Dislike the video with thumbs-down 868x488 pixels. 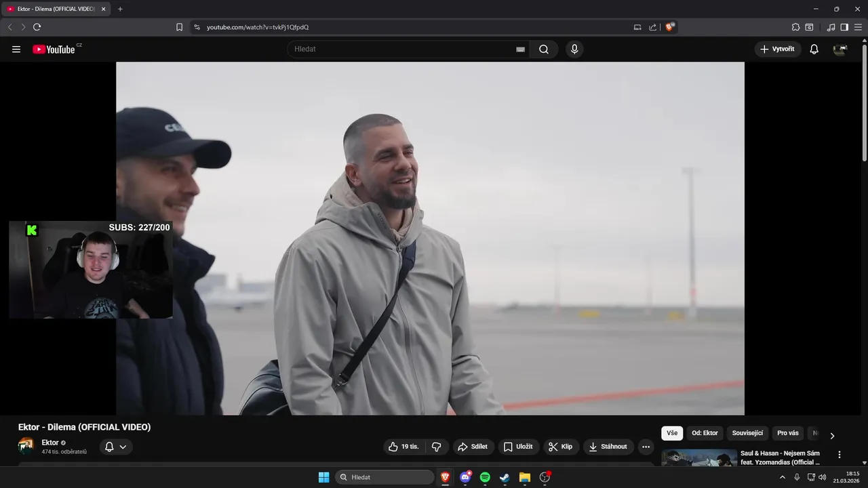click(x=436, y=447)
